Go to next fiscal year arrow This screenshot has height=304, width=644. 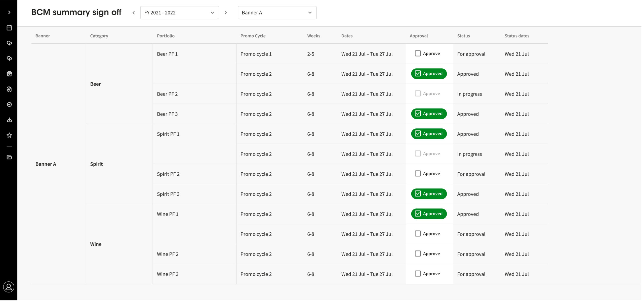tap(226, 13)
